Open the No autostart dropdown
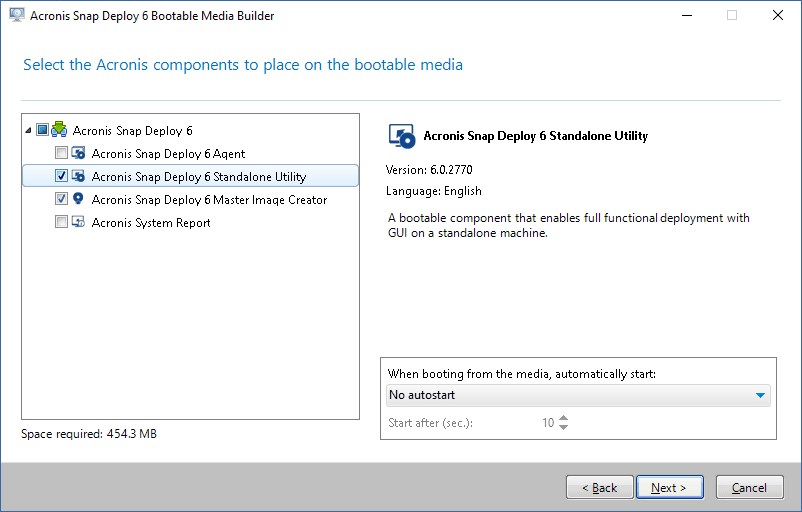The image size is (802, 512). (578, 395)
